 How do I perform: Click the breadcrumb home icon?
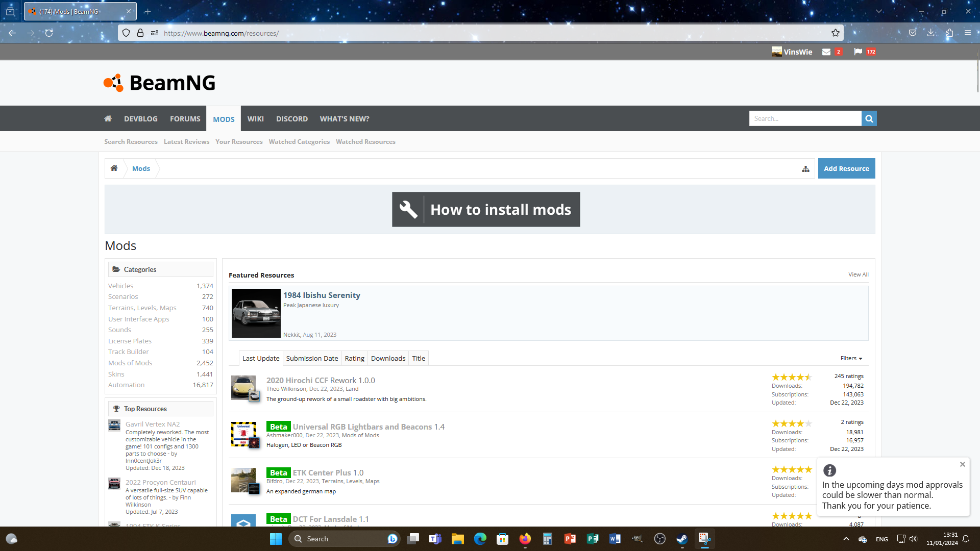[x=114, y=168]
